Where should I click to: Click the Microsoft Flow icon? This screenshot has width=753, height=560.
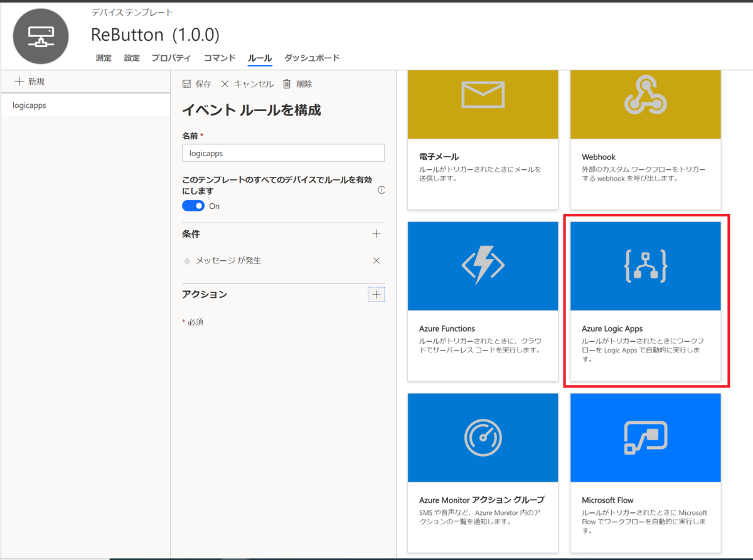click(x=645, y=437)
